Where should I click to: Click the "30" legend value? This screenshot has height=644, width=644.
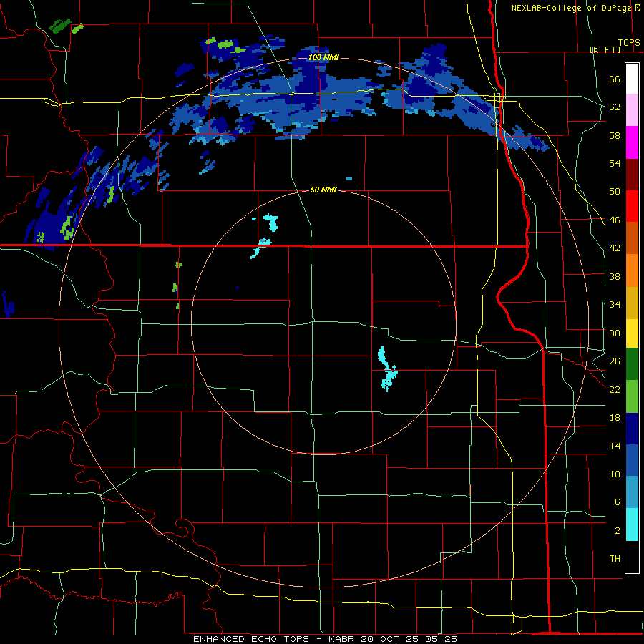[615, 333]
